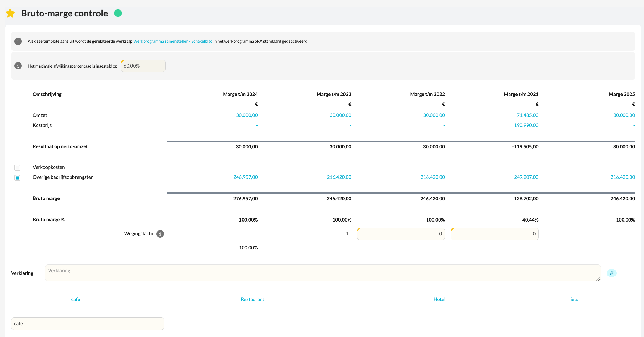Click the Verklaring text area
Image resolution: width=644 pixels, height=337 pixels.
point(323,273)
